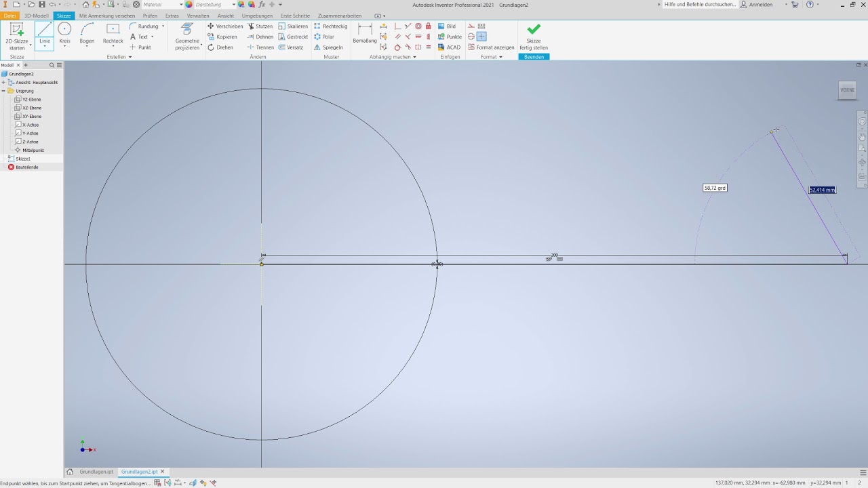
Task: Click the Anmelden sign-in button
Action: click(756, 5)
